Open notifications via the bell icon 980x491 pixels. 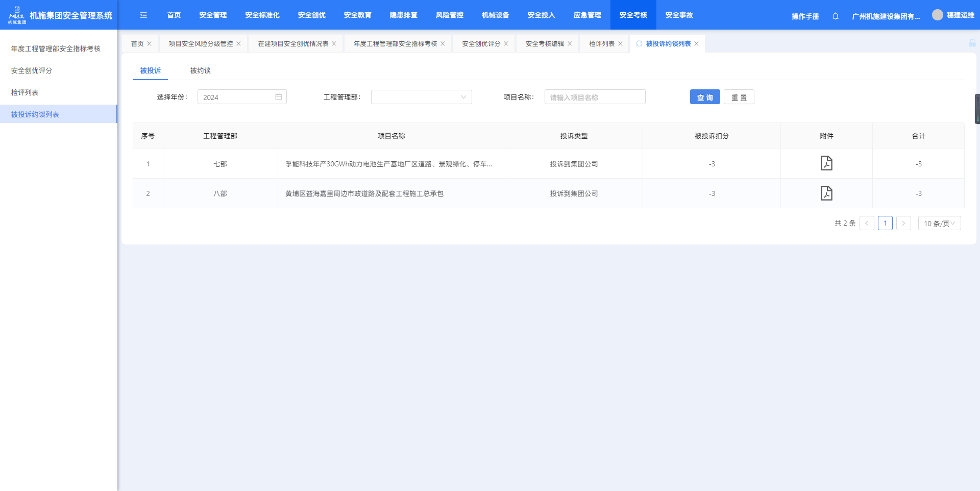836,16
